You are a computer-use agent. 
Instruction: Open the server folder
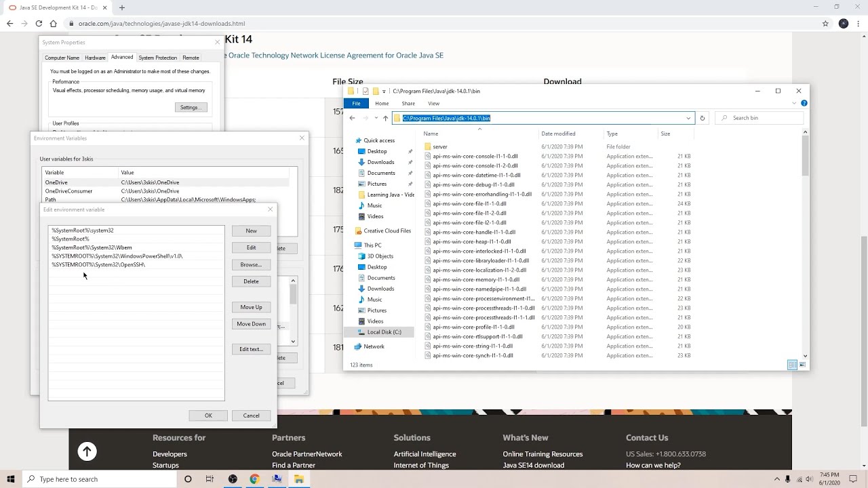[x=440, y=146]
